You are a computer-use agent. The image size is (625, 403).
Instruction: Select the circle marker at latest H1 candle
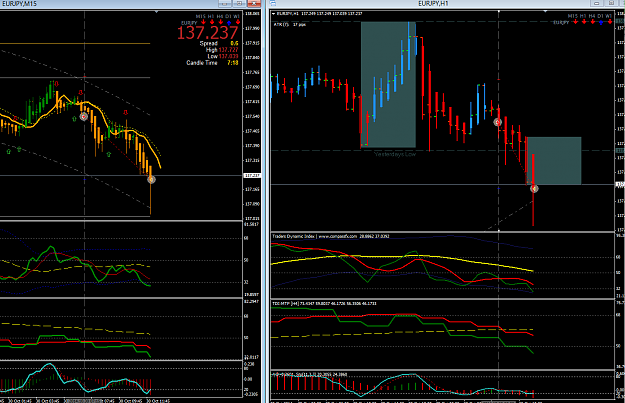[x=534, y=189]
